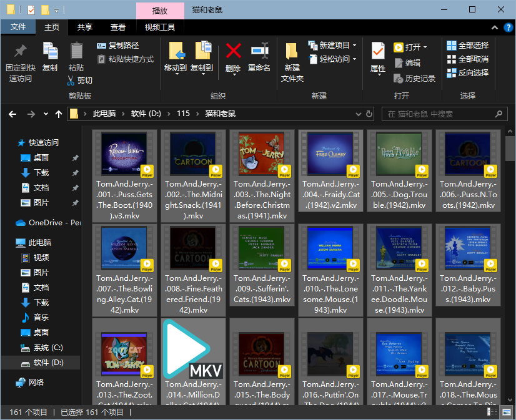The height and width of the screenshot is (420, 516).
Task: Click the Copy (复制) ribbon icon
Action: pyautogui.click(x=50, y=51)
